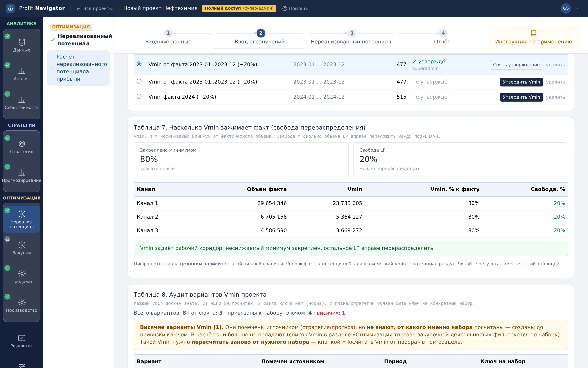Click the Инструкция по применению book icon
This screenshot has width=588, height=368.
click(533, 33)
